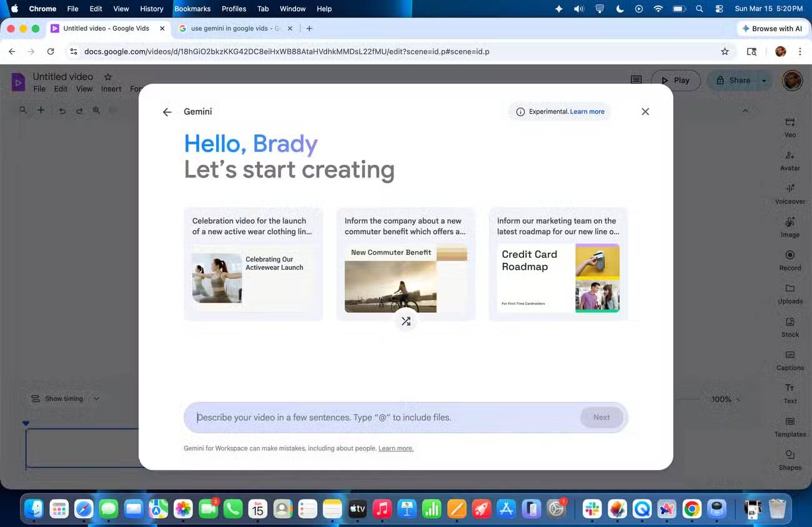Click the Chrome profile avatar
Screen dimensions: 812x527
click(x=780, y=52)
